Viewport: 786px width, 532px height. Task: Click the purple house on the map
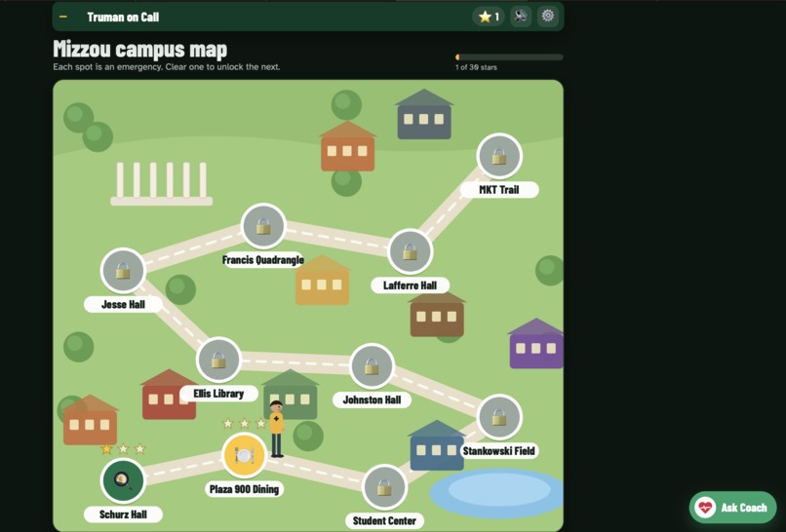click(x=535, y=344)
